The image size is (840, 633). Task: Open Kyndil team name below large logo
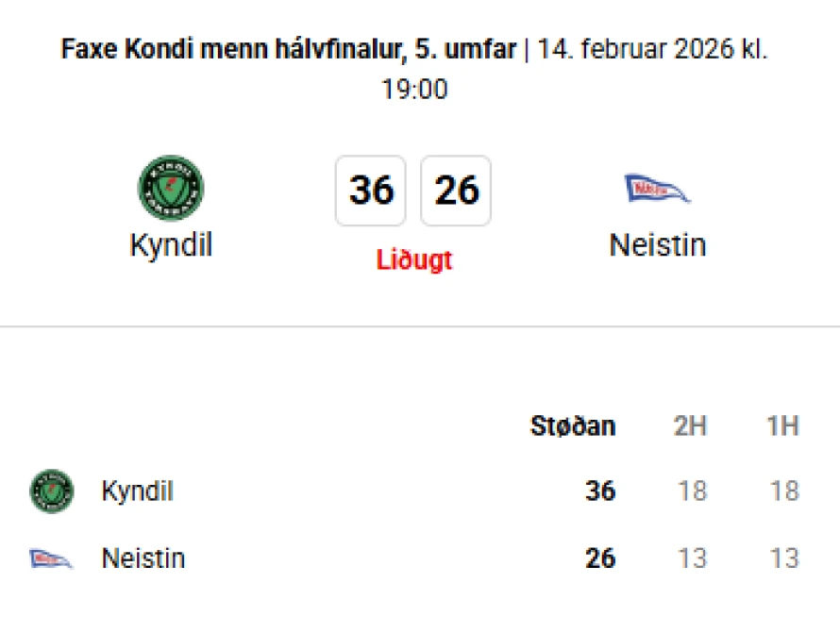click(171, 245)
